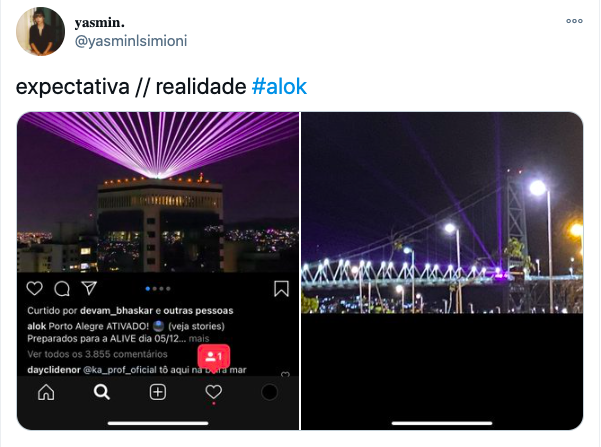Click the yasmin. display name
This screenshot has height=447, width=601.
[x=100, y=23]
